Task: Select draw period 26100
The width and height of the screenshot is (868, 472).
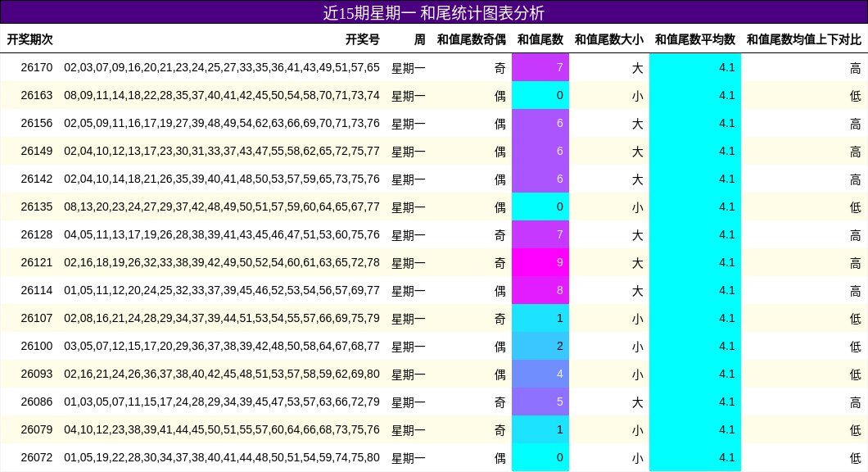Action: point(37,346)
